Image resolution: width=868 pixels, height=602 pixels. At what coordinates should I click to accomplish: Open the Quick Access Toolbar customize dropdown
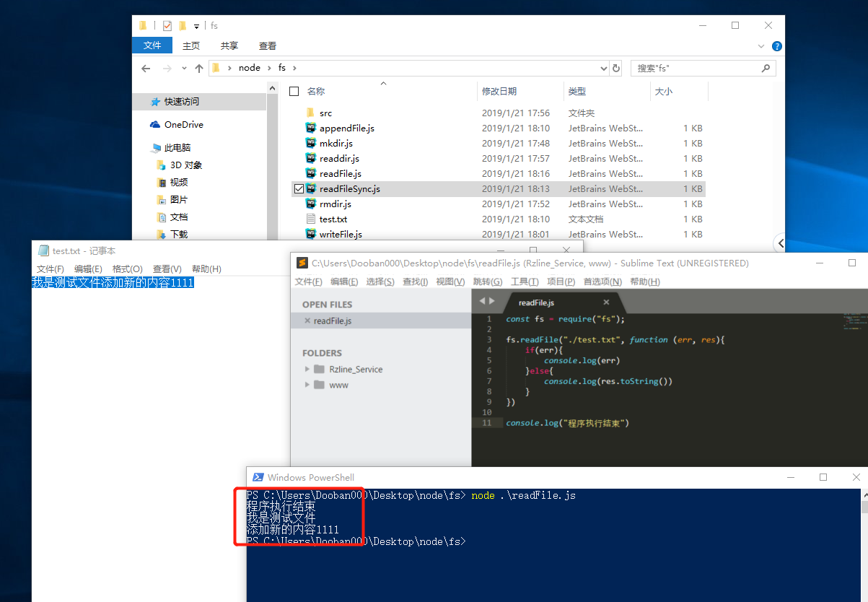click(196, 27)
